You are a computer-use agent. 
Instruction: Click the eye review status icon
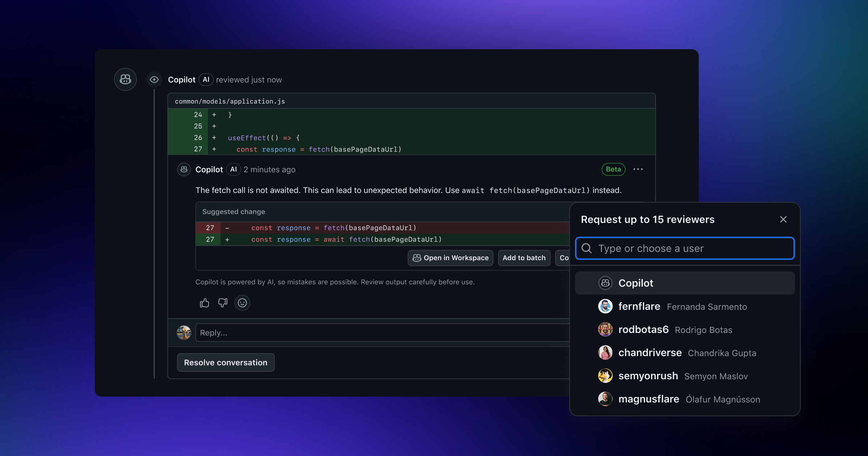click(154, 80)
